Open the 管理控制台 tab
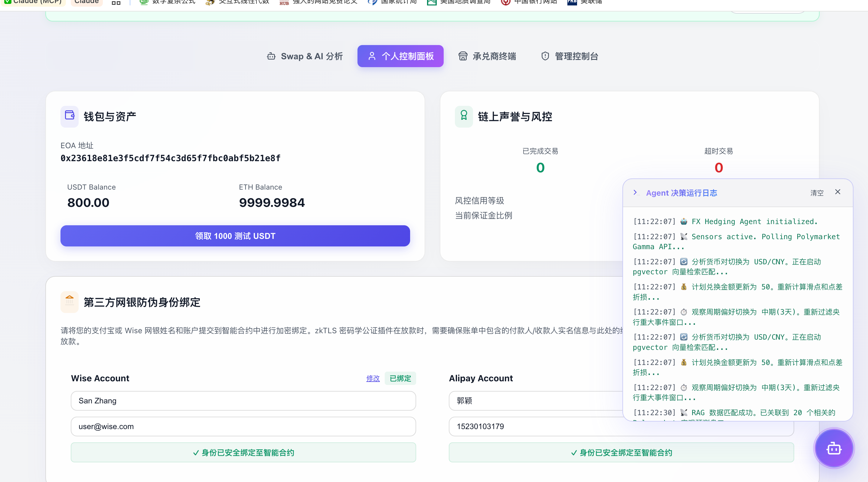Viewport: 868px width, 482px height. coord(569,56)
